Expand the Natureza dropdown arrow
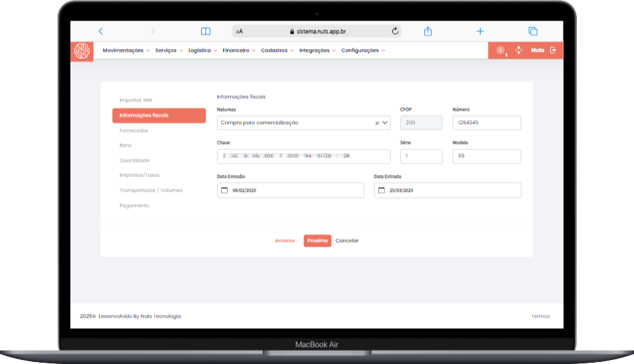634x364 pixels. click(x=385, y=123)
